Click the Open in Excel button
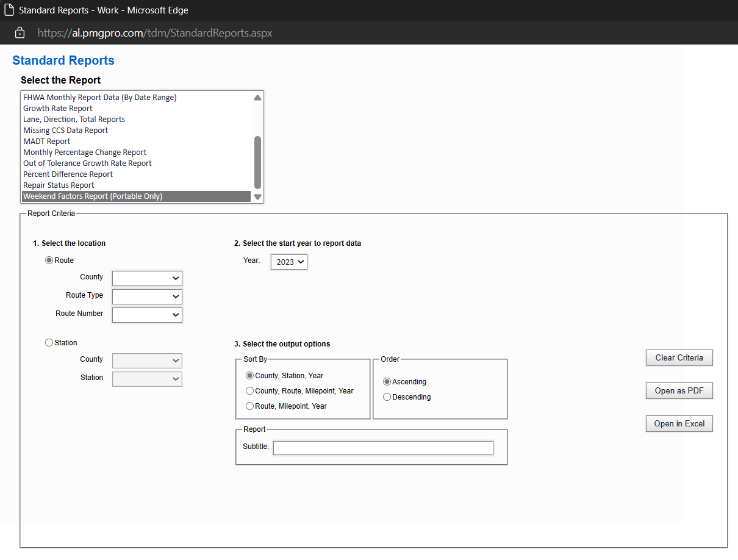The height and width of the screenshot is (560, 738). pyautogui.click(x=679, y=424)
